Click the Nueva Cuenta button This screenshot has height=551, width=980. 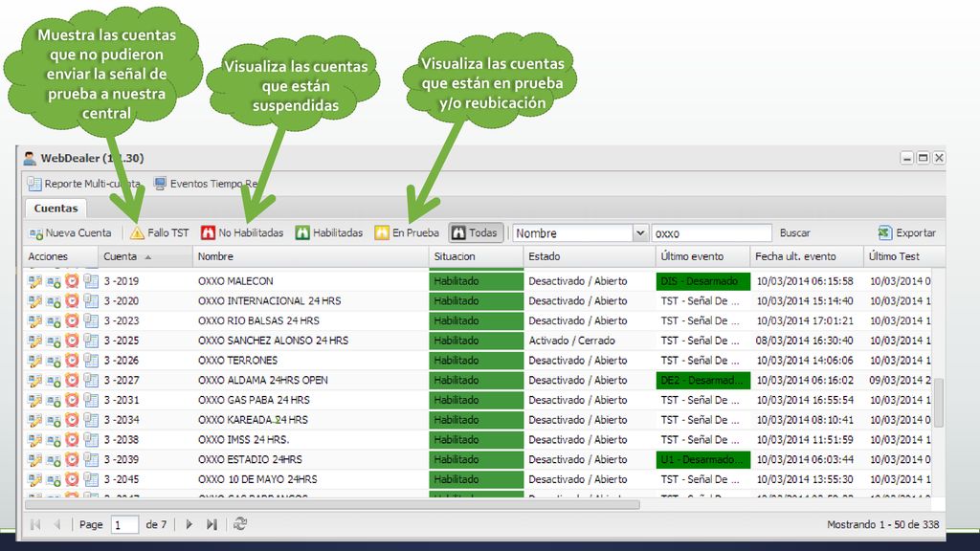point(70,233)
